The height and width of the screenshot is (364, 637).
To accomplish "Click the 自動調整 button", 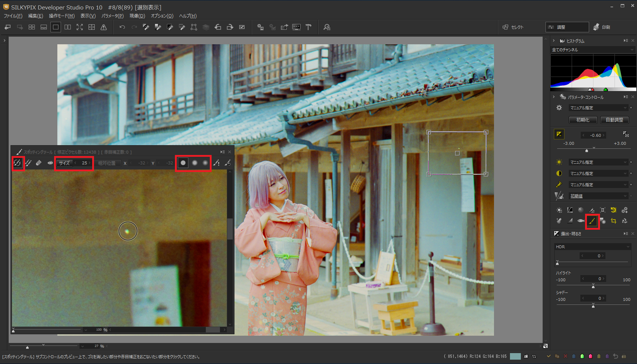I will [614, 120].
